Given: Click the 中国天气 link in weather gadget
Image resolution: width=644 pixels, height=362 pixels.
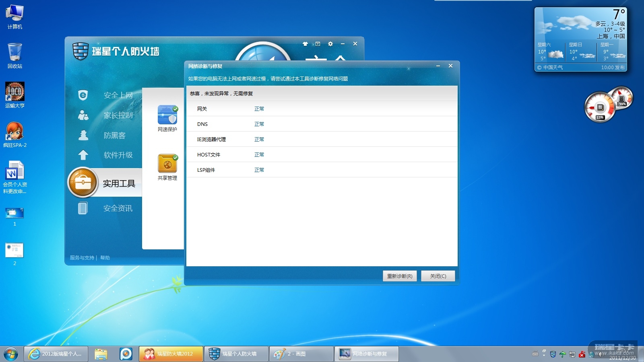Looking at the screenshot, I should 550,68.
